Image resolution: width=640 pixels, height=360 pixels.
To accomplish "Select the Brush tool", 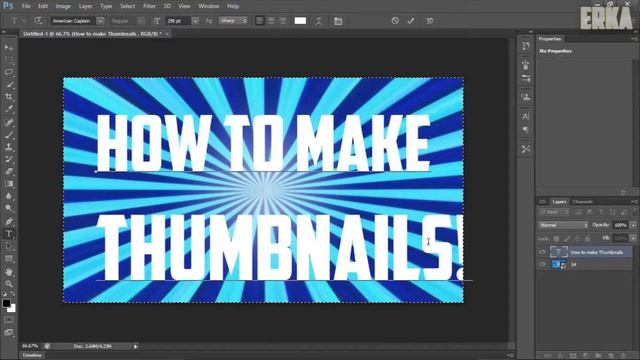I will click(x=9, y=134).
